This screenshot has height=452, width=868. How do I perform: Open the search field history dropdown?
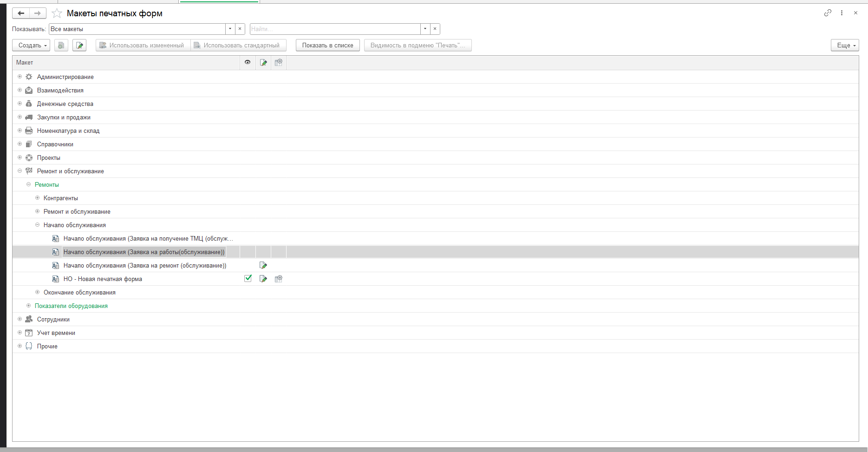coord(425,29)
